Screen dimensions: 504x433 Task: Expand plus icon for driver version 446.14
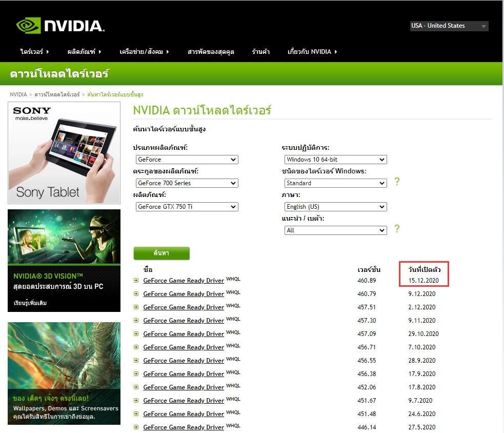coord(136,427)
